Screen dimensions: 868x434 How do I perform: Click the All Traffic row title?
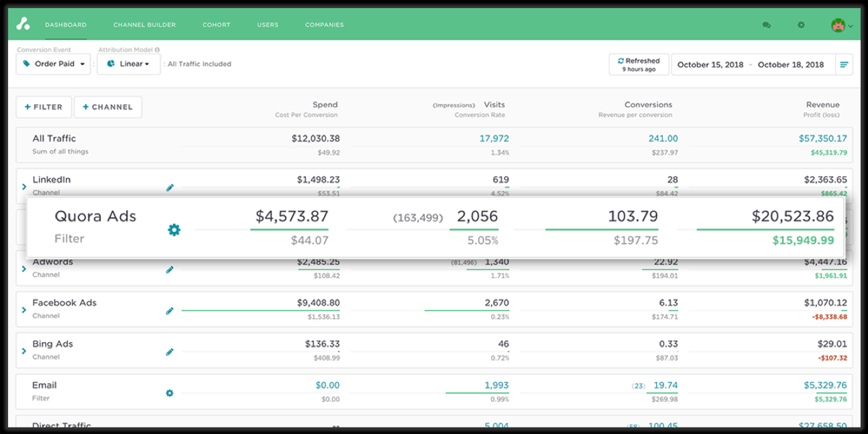54,139
